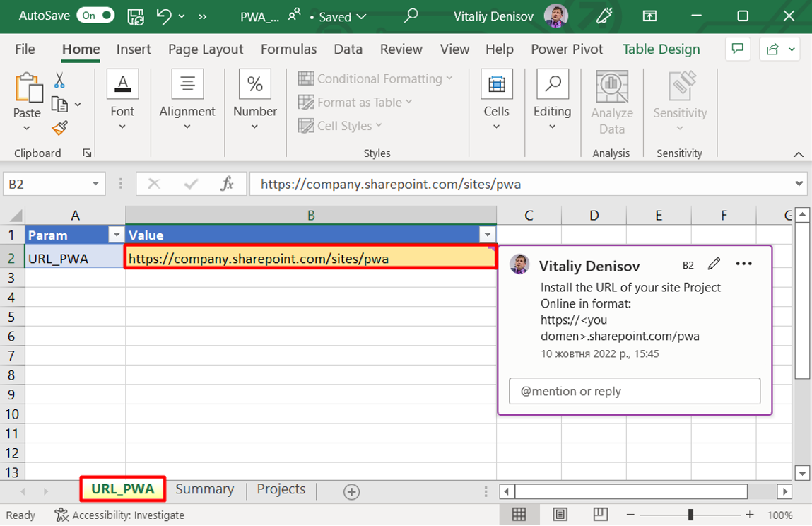Screen dimensions: 812x526
Task: Click the Analyze Data button
Action: click(611, 104)
